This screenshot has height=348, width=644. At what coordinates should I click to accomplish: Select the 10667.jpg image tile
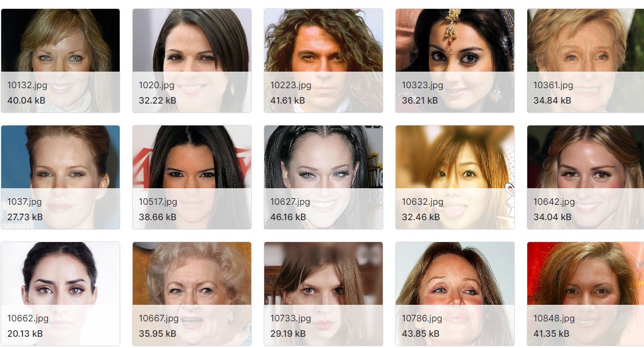(192, 294)
